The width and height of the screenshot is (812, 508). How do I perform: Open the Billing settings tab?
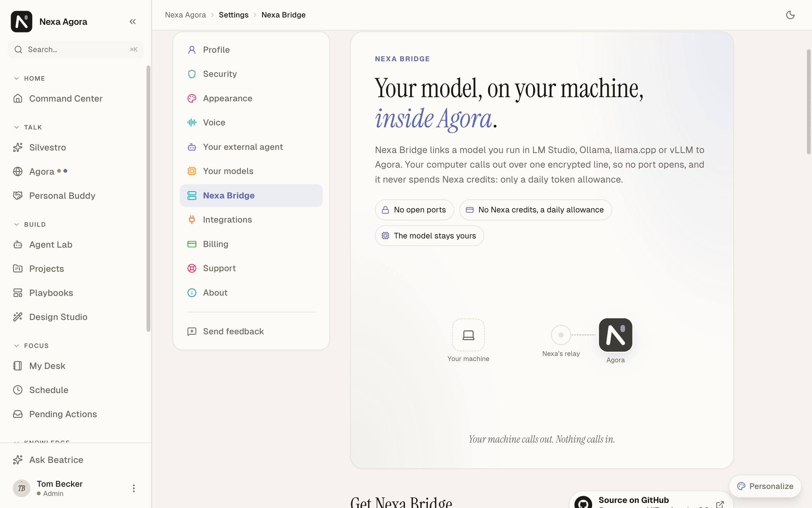coord(251,244)
